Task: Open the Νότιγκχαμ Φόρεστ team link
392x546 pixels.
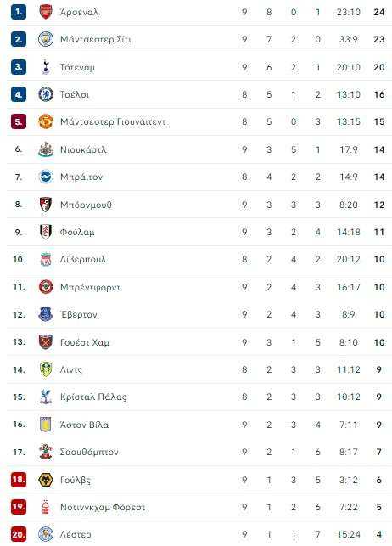Action: coord(103,507)
